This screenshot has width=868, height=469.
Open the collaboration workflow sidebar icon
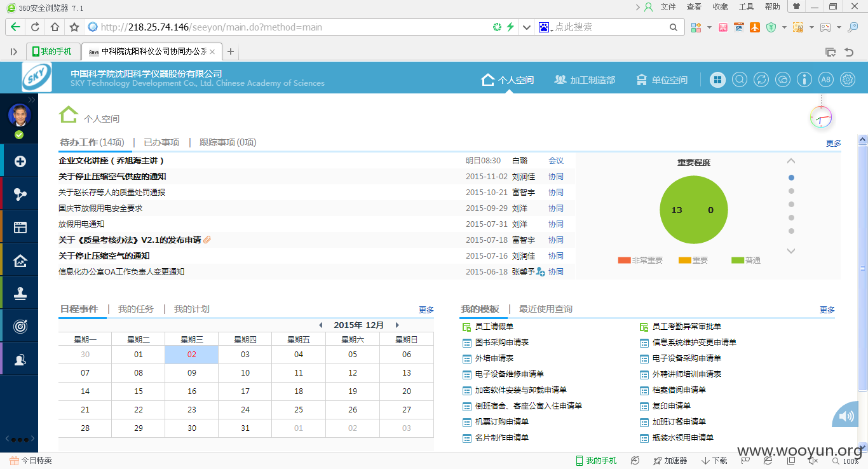point(20,194)
